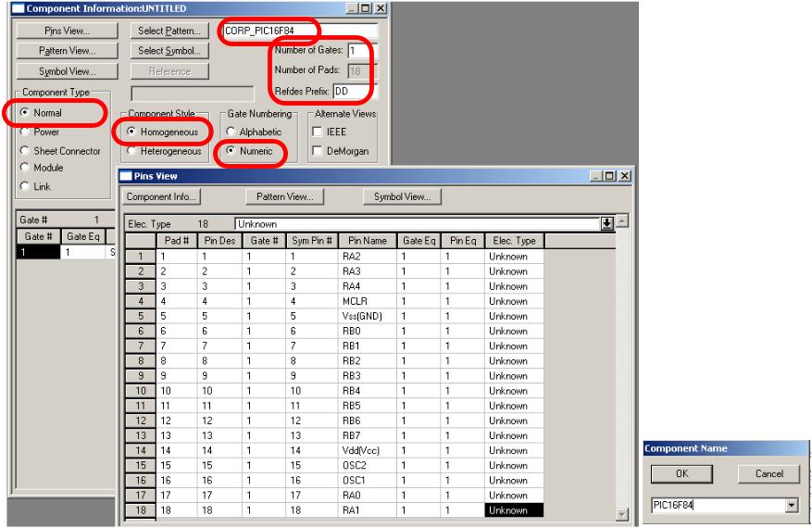Expand the Component Name combo box
Viewport: 812px width, 528px height.
[792, 505]
